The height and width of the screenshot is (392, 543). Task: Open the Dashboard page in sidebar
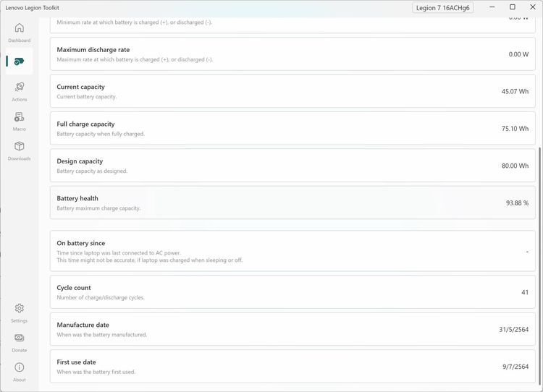coord(20,32)
